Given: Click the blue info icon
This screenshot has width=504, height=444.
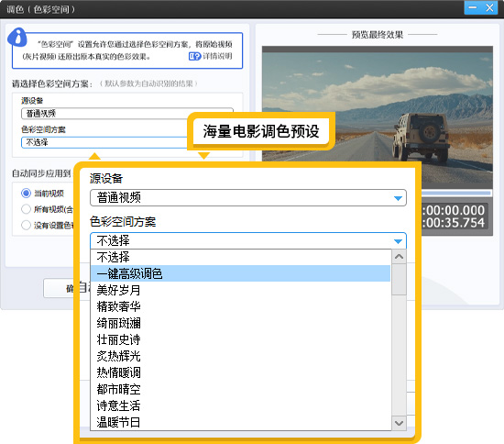Looking at the screenshot, I should (x=17, y=37).
